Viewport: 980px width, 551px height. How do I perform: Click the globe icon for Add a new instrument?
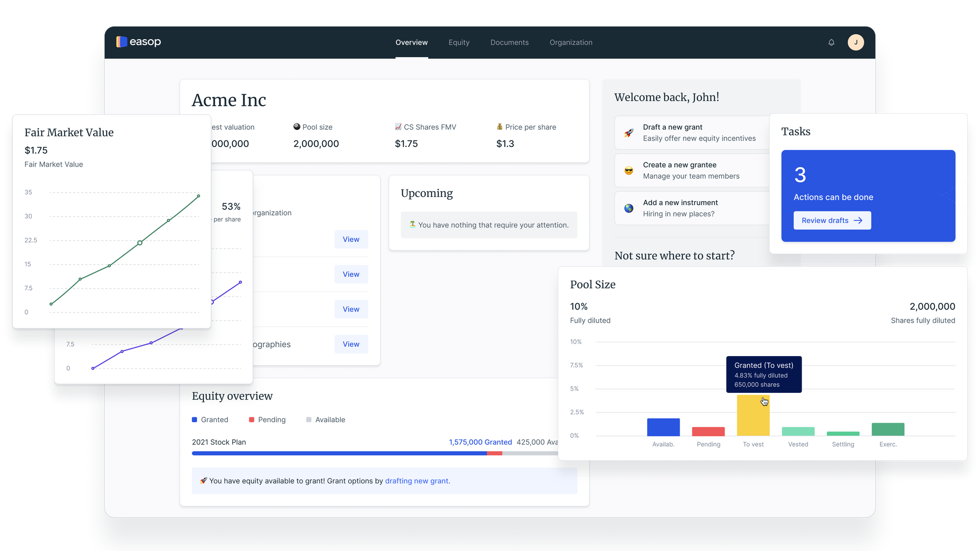coord(629,208)
